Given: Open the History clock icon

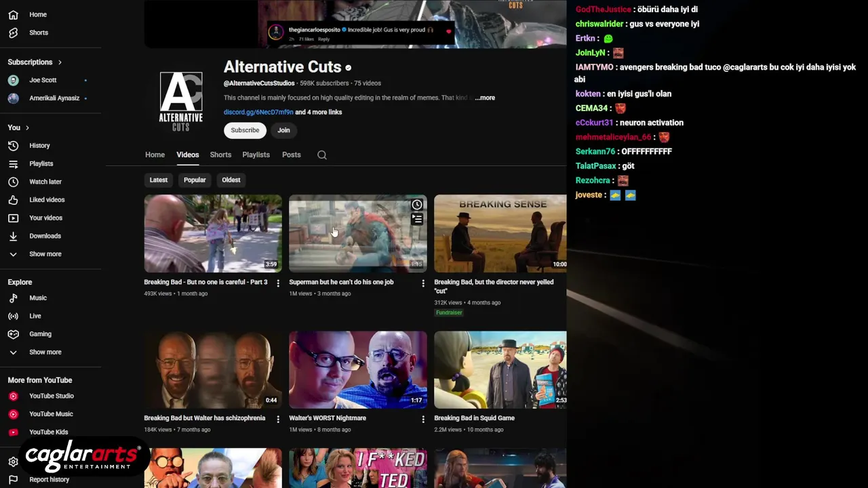Looking at the screenshot, I should (x=13, y=146).
